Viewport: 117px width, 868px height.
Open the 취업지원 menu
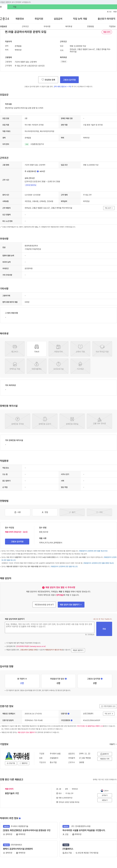pyautogui.click(x=39, y=19)
